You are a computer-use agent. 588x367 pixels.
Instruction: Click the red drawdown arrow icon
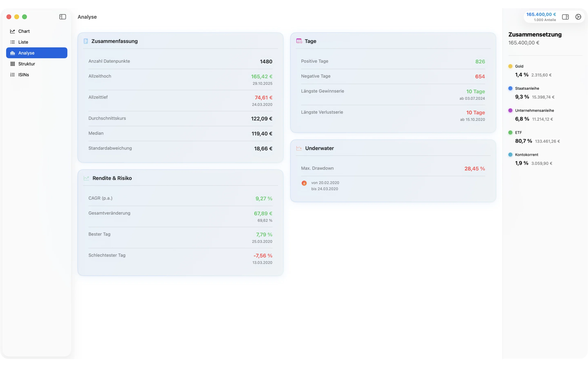[304, 183]
